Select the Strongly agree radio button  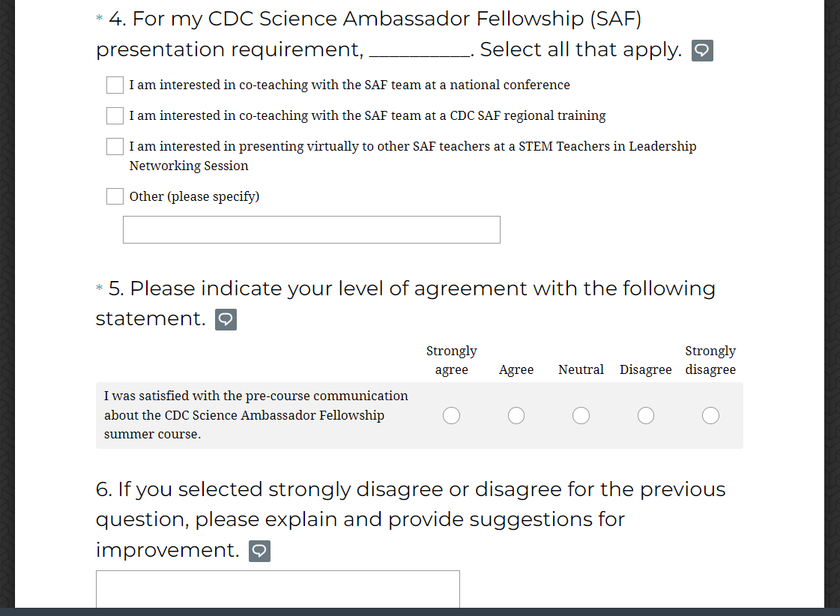click(x=451, y=415)
